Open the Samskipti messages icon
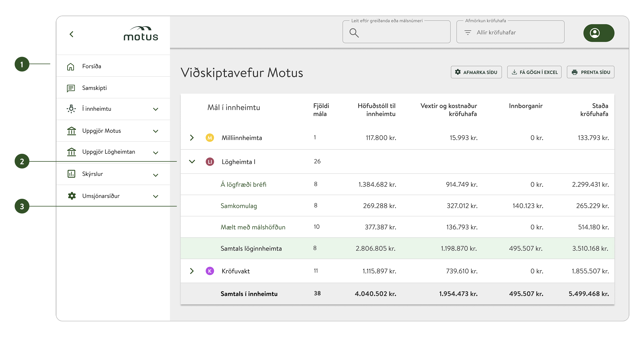 click(x=71, y=88)
